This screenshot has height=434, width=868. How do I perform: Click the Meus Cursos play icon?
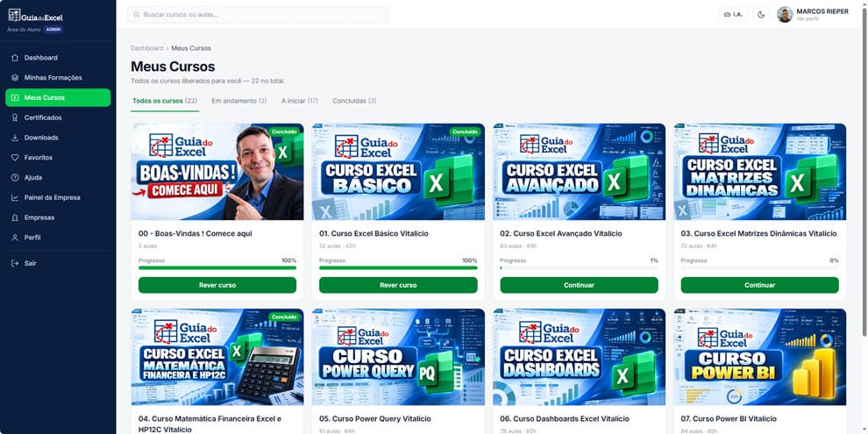15,97
